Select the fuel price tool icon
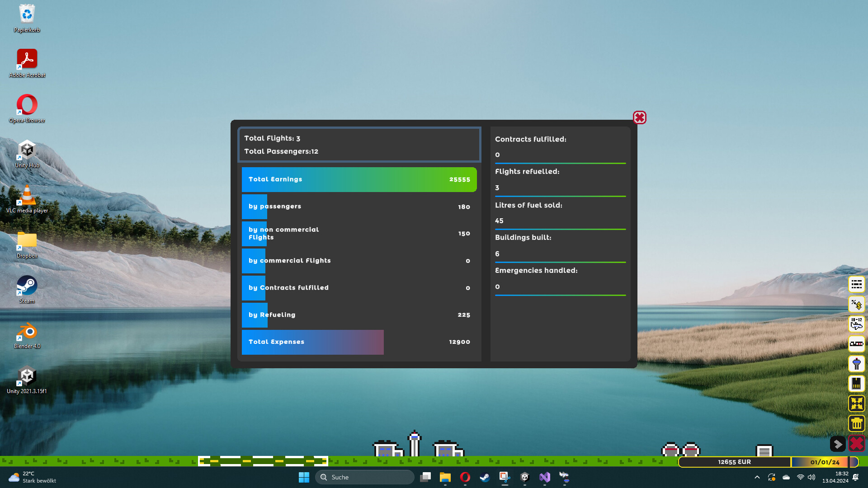This screenshot has width=868, height=488. click(x=857, y=304)
